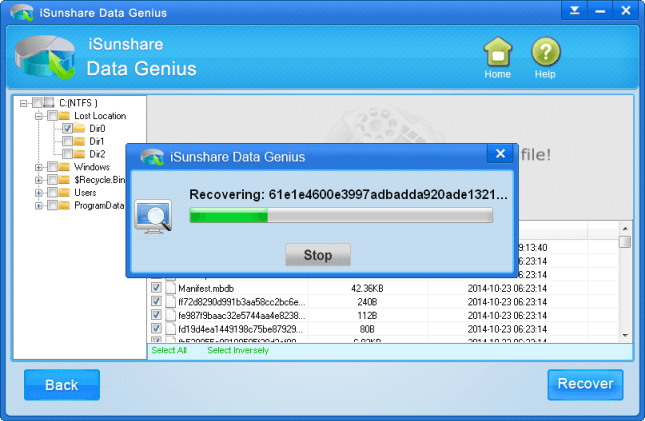The image size is (645, 421).
Task: Click the Dir1 folder icon
Action: pos(79,141)
